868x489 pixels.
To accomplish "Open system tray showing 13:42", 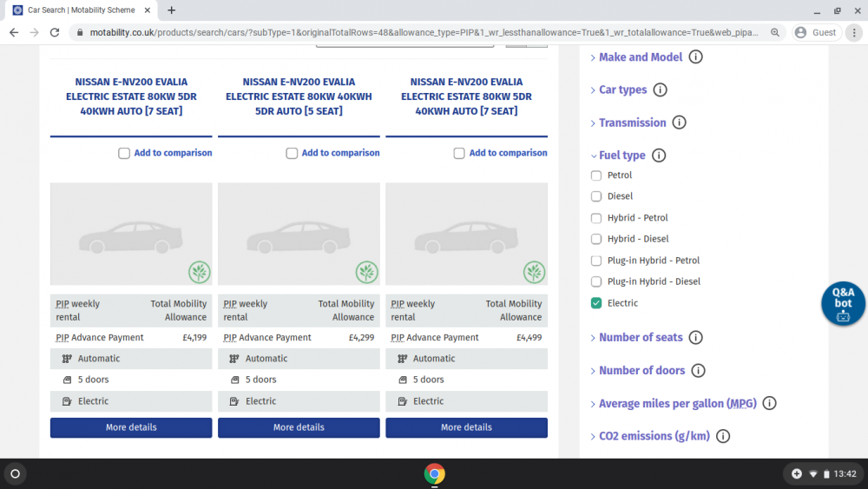I will tap(824, 474).
